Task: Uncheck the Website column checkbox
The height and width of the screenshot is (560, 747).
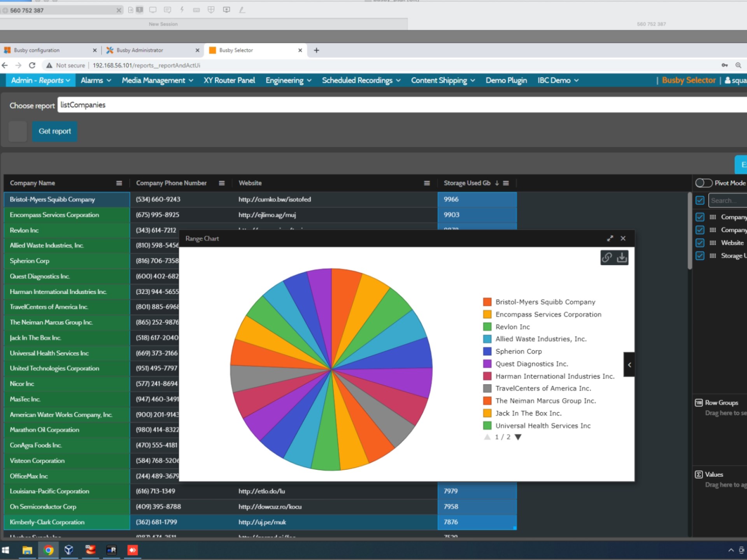Action: (x=700, y=243)
